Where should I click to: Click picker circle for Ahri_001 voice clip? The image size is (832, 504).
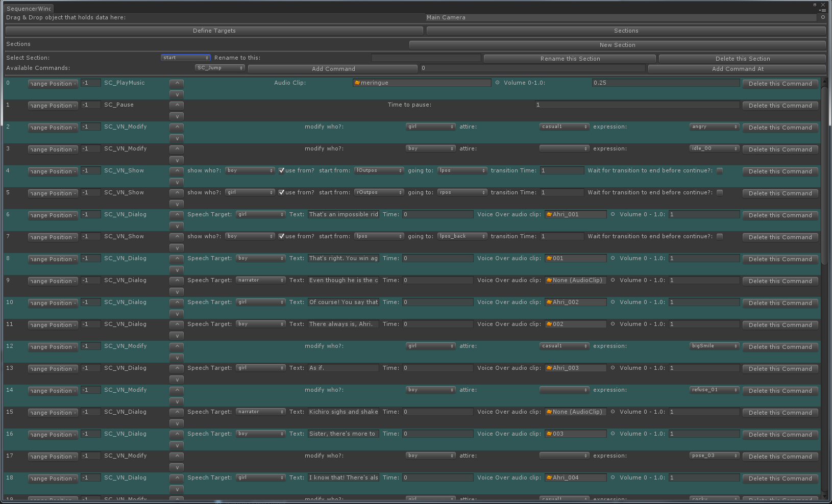613,214
